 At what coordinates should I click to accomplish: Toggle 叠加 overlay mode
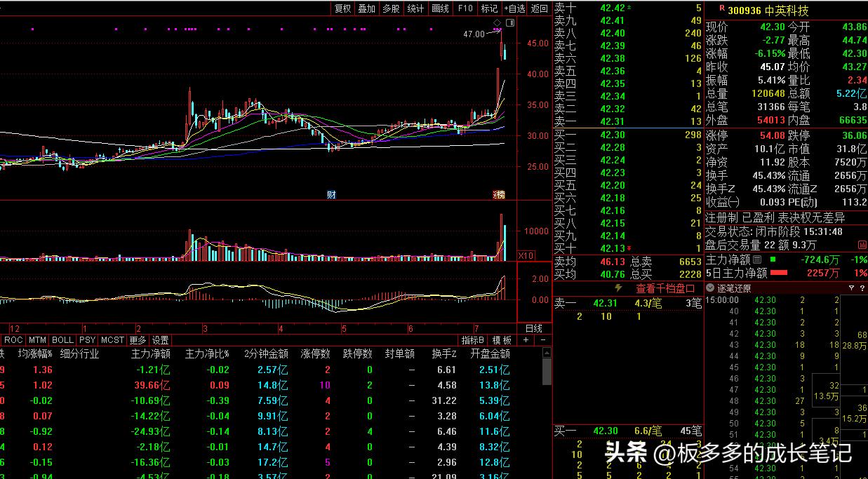point(366,9)
